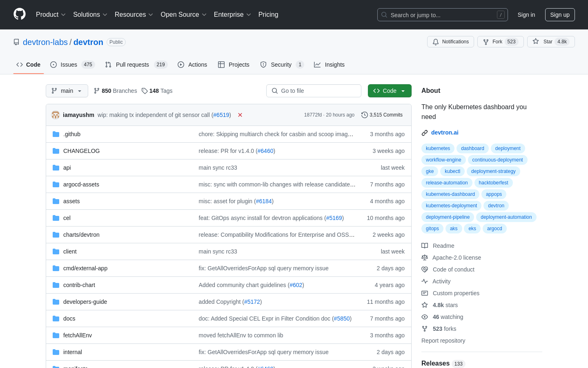The height and width of the screenshot is (368, 588).
Task: Open pull request #5169 link
Action: click(334, 218)
